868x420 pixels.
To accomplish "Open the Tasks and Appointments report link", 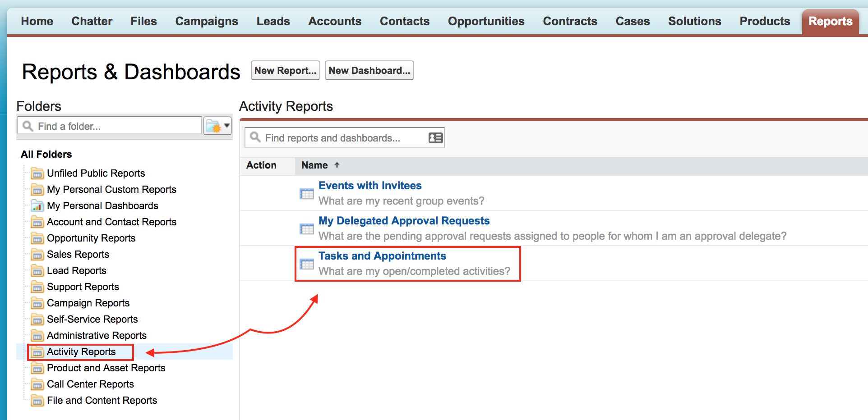I will (x=382, y=256).
